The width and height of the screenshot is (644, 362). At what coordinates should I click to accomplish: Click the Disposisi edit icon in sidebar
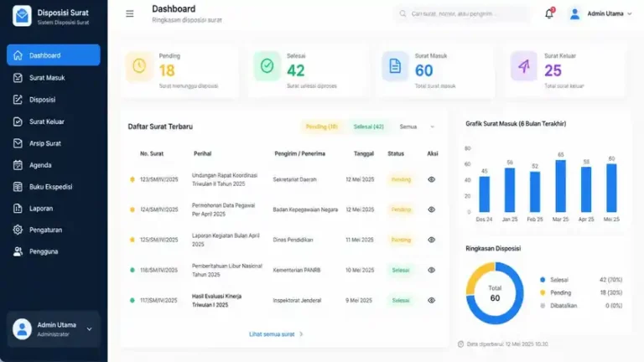click(18, 100)
